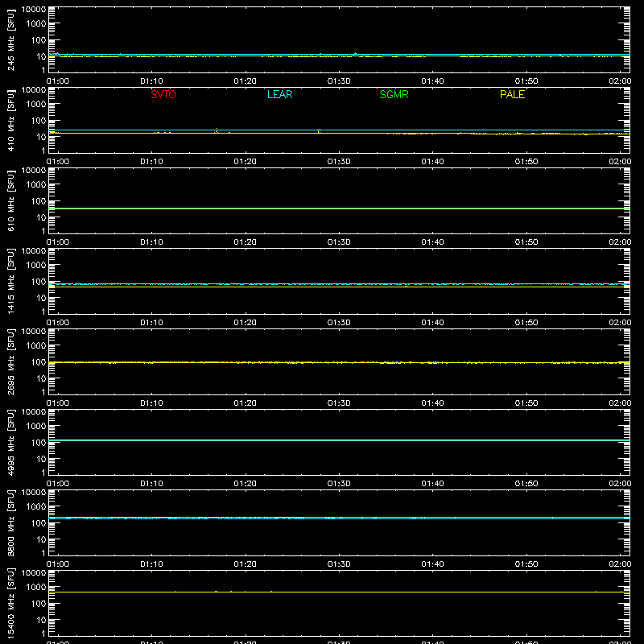Click 01:30 time label under 8800 MHz plot
Screen dimensions: 644x644
point(339,564)
